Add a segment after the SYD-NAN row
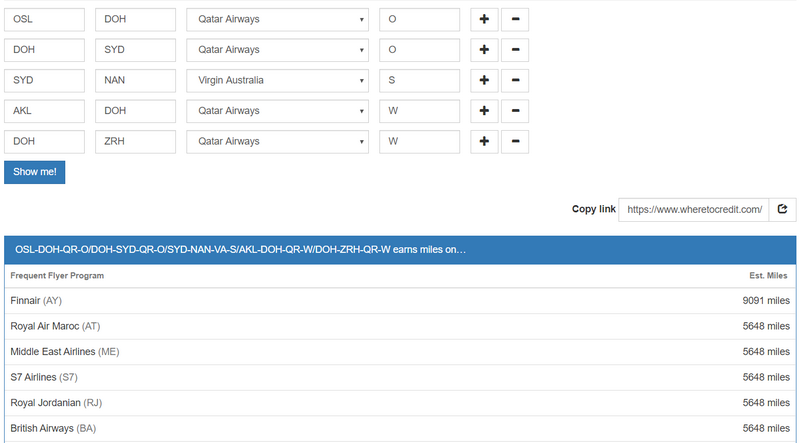The width and height of the screenshot is (800, 443). pos(484,81)
